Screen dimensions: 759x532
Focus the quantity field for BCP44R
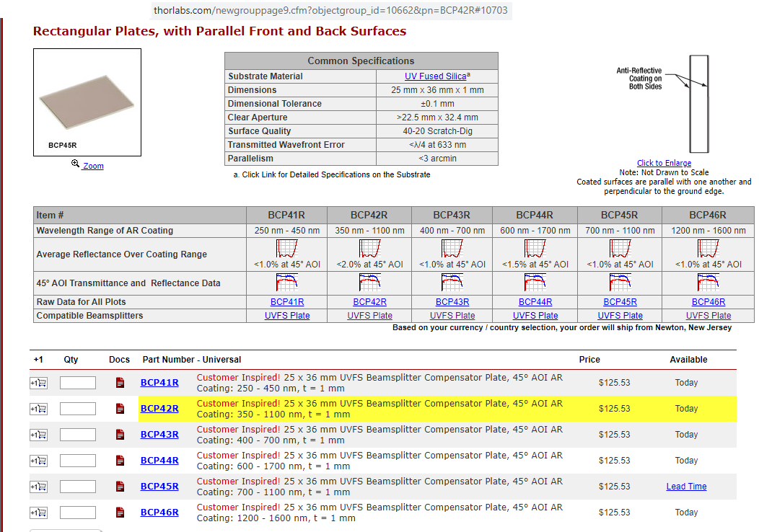[x=78, y=461]
